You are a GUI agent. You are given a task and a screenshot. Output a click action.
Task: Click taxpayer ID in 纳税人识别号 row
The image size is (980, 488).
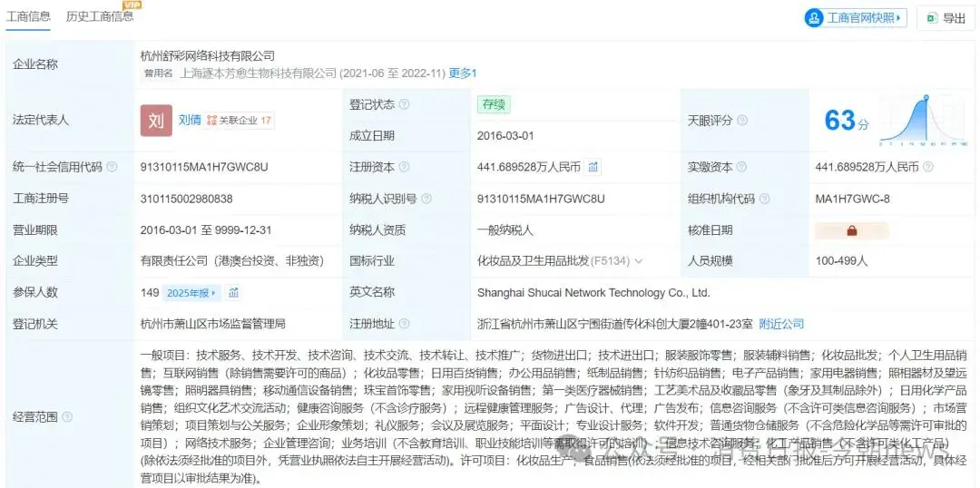pos(541,199)
